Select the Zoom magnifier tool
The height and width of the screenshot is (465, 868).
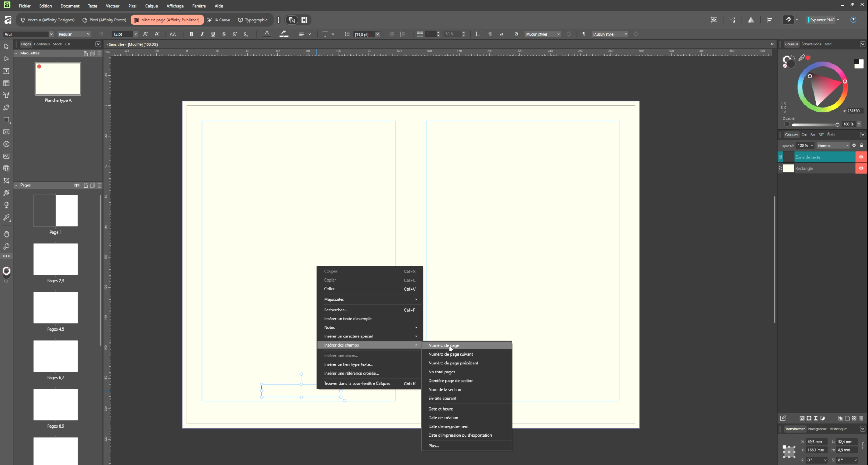pyautogui.click(x=6, y=247)
